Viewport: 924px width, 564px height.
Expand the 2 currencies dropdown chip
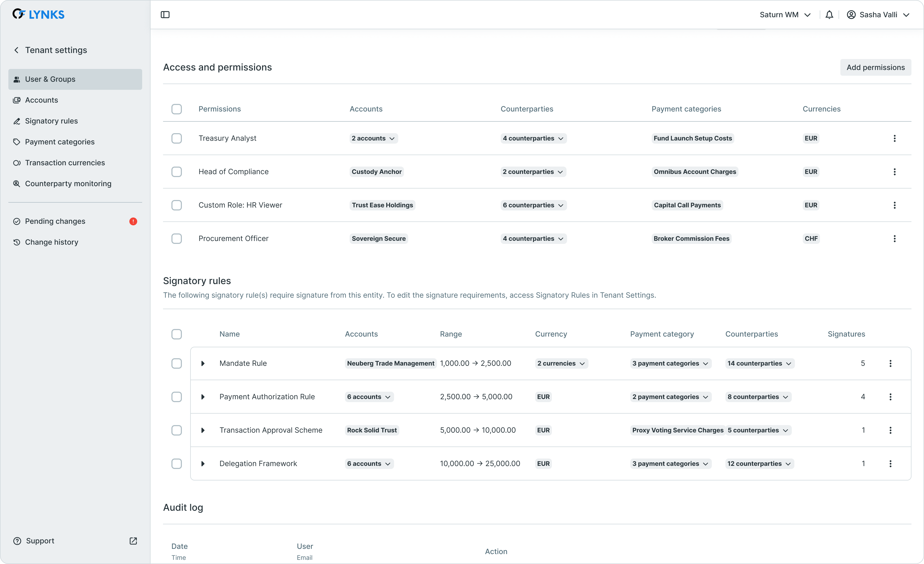click(x=561, y=363)
